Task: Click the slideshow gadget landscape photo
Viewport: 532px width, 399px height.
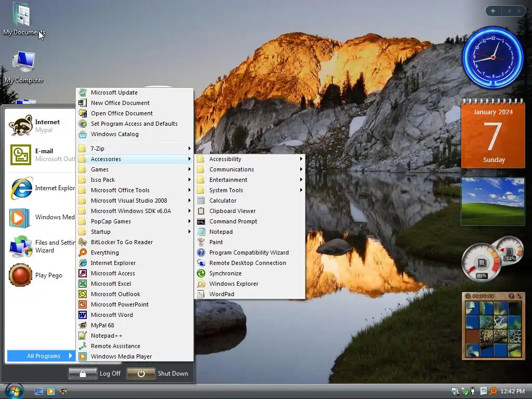Action: 493,202
